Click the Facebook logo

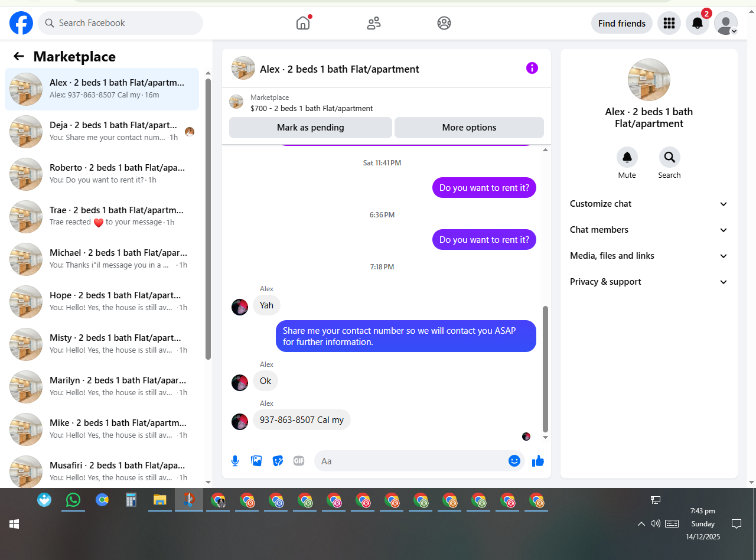click(x=21, y=23)
